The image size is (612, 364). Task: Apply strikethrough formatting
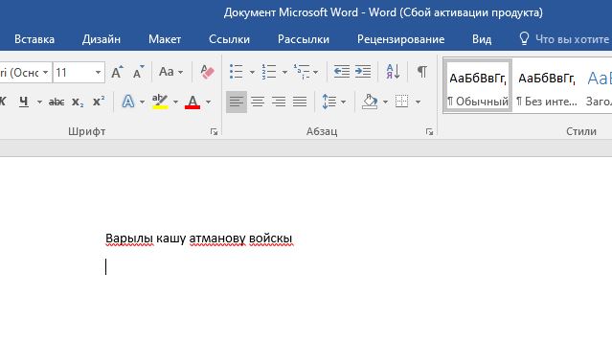pos(57,102)
